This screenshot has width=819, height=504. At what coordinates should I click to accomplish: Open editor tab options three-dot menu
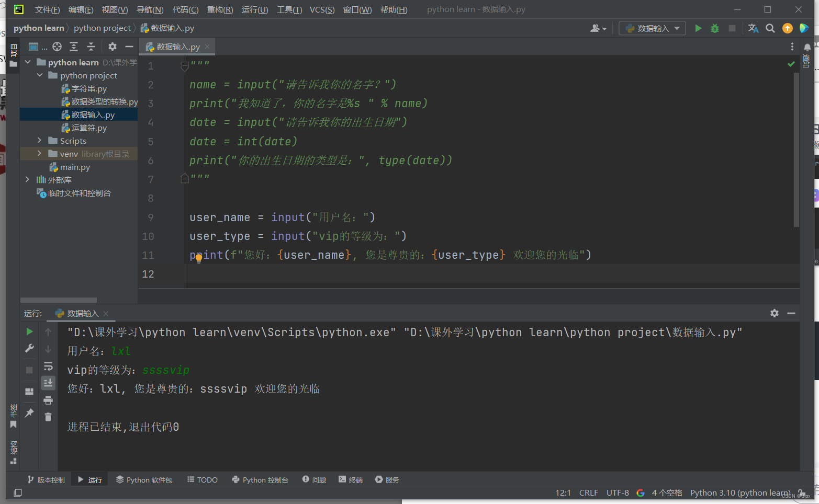[x=792, y=47]
